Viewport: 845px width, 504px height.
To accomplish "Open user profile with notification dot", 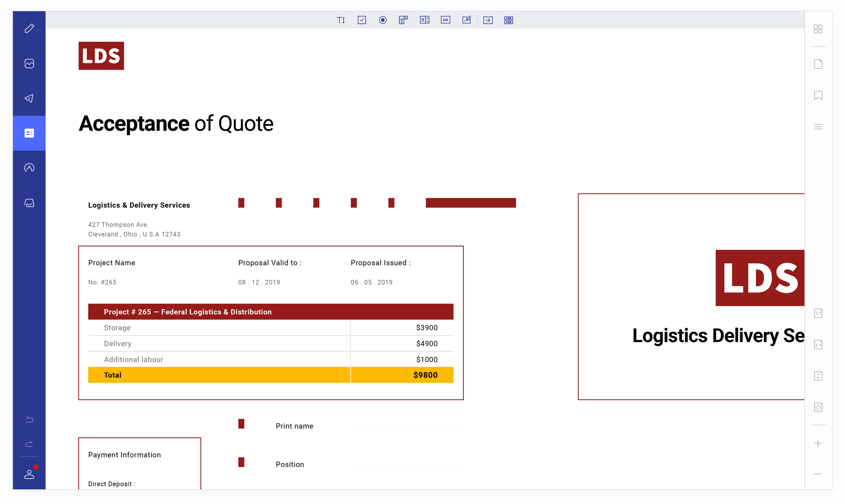I will [x=29, y=474].
